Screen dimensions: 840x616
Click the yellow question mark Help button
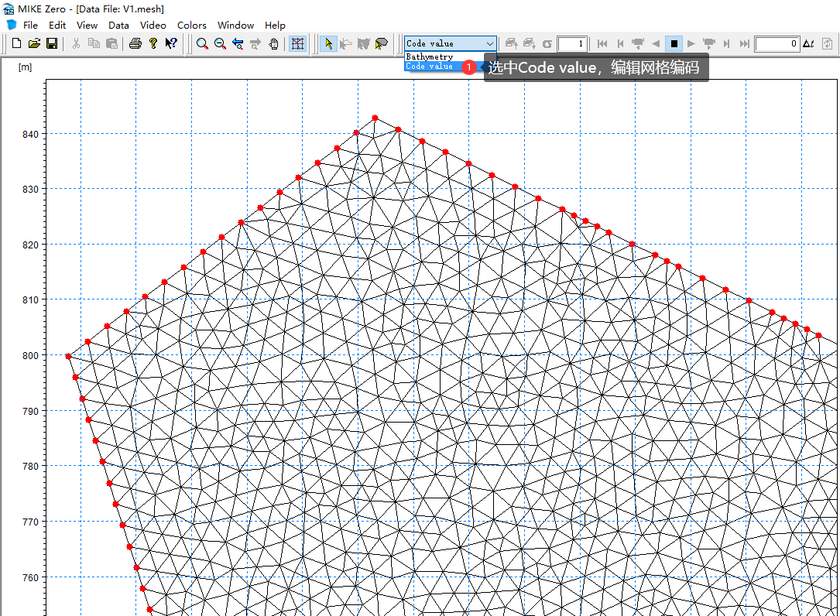coord(153,44)
